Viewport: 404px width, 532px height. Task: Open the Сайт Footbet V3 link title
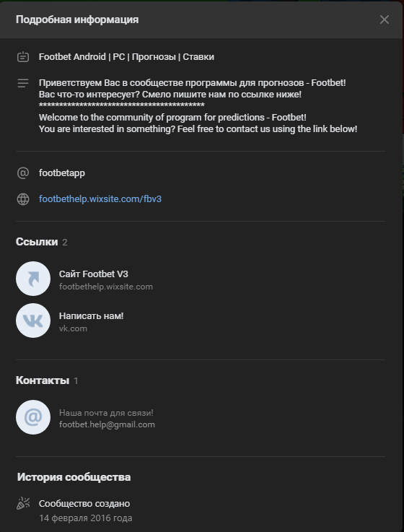94,274
